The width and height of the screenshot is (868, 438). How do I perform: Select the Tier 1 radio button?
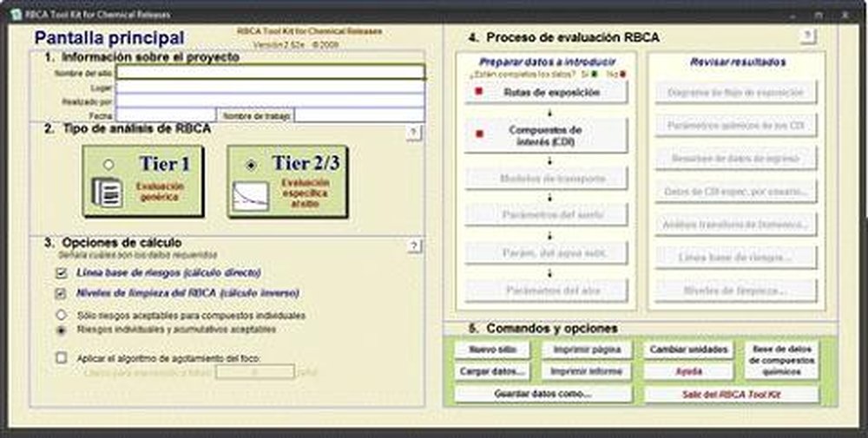pyautogui.click(x=108, y=165)
